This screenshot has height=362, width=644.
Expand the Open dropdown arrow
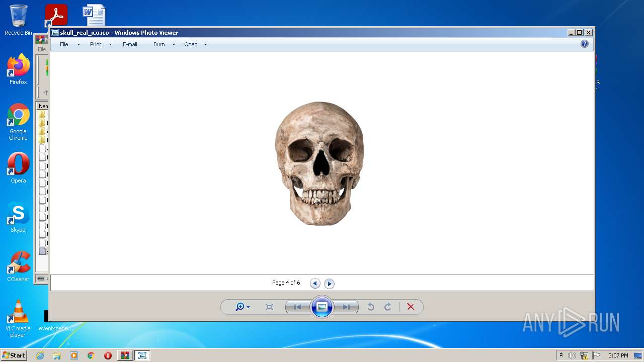pyautogui.click(x=205, y=44)
